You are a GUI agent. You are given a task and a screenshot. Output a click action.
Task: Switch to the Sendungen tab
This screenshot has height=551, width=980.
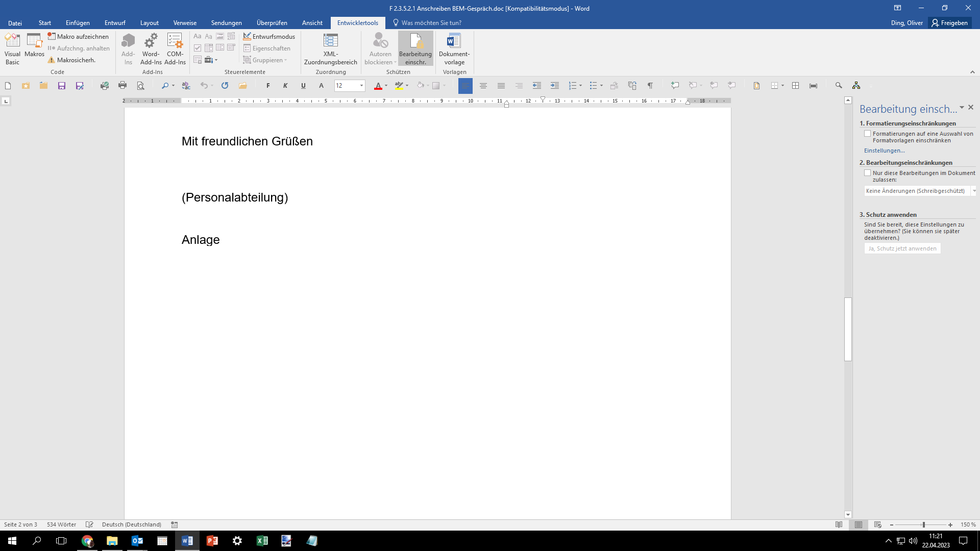coord(227,23)
